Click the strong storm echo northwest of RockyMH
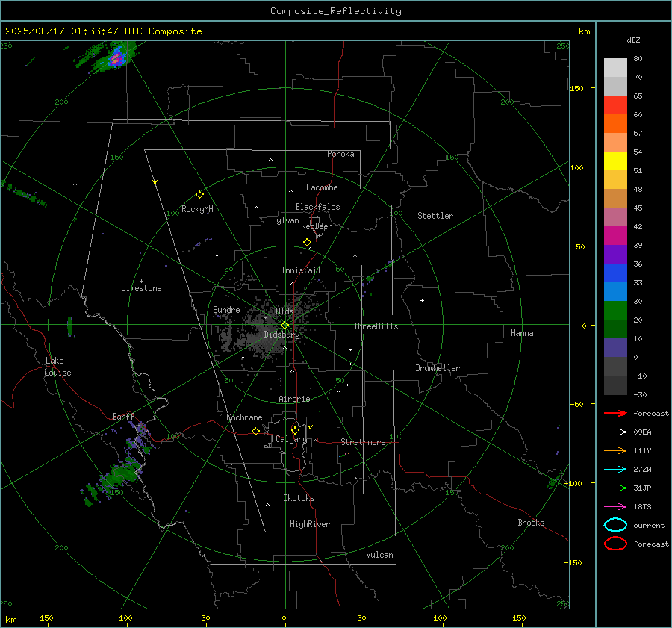The height and width of the screenshot is (628, 672). [116, 57]
